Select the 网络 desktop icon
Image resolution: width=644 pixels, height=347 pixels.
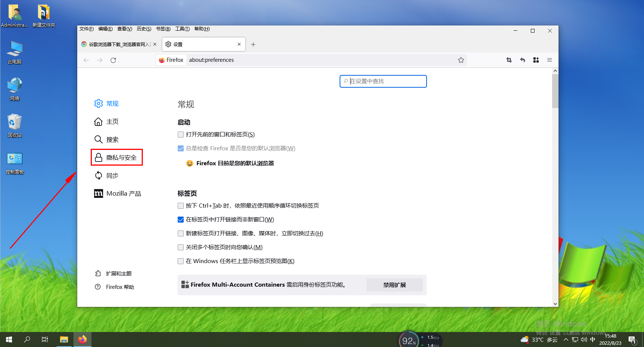coord(15,89)
